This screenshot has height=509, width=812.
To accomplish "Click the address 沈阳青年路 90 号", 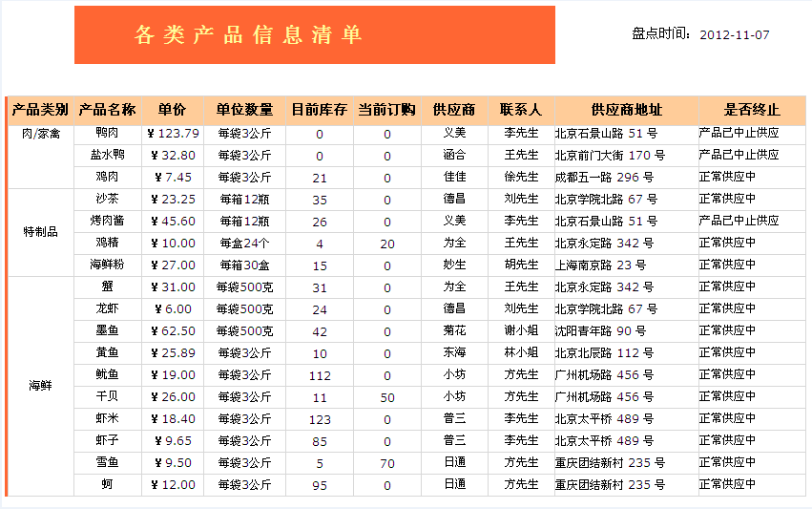I will point(601,331).
